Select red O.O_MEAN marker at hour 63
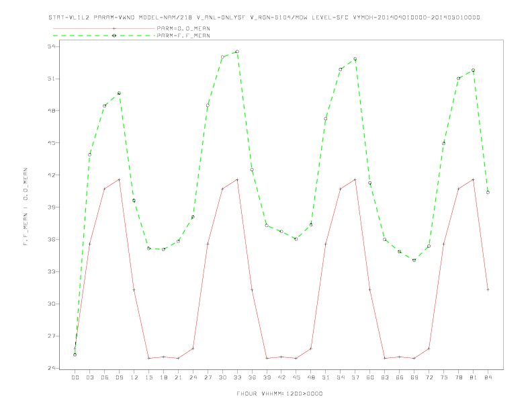 pos(385,358)
